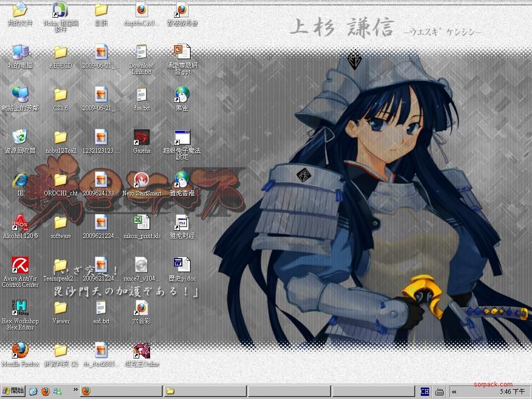
Task: Expand the Quick Launch overflow chevron
Action: pyautogui.click(x=75, y=390)
